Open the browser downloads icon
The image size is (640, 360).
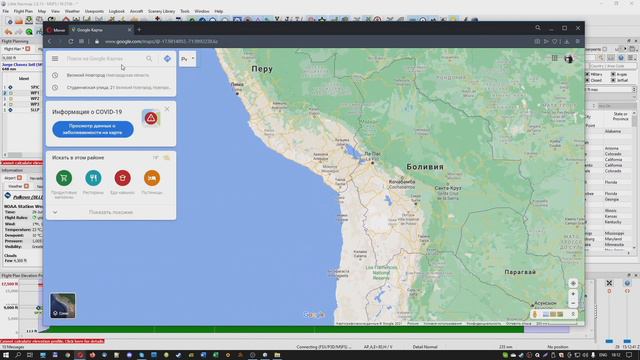tap(567, 41)
